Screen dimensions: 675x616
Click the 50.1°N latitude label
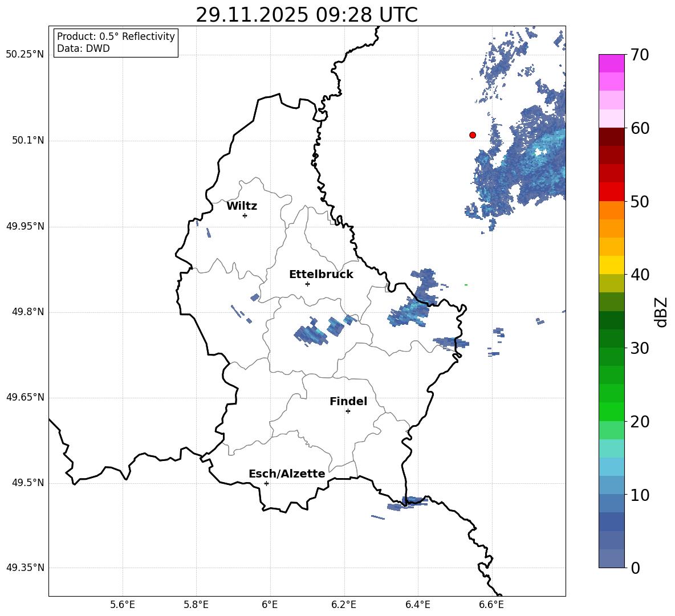click(x=27, y=141)
